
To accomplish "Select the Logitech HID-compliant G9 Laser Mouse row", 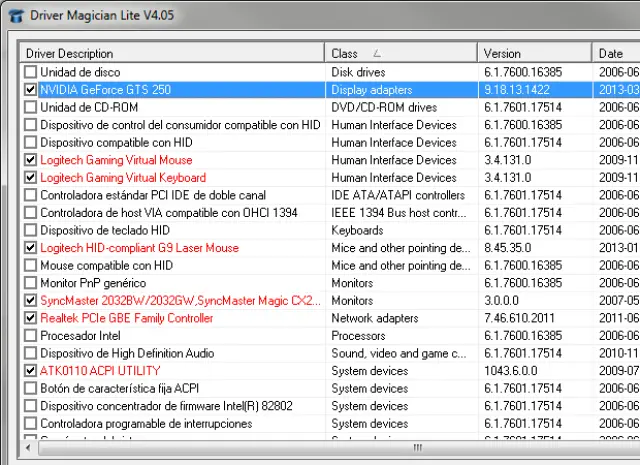I will point(139,248).
